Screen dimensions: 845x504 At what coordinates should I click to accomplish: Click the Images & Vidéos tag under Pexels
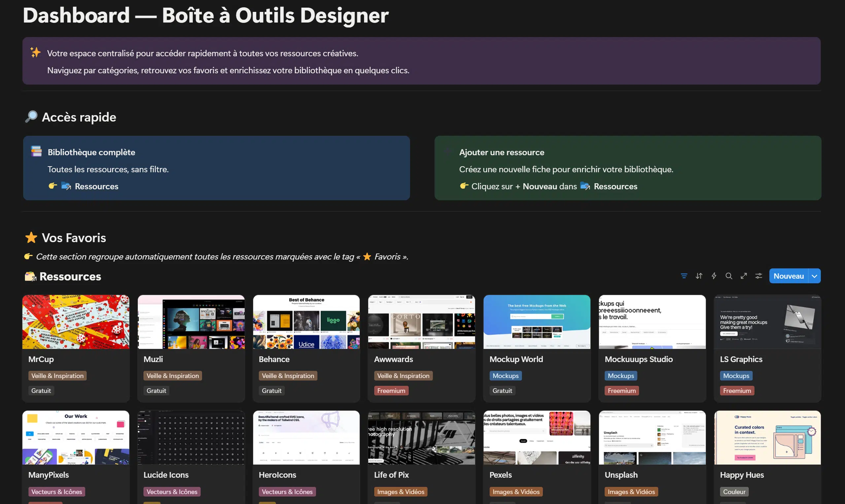pyautogui.click(x=516, y=491)
